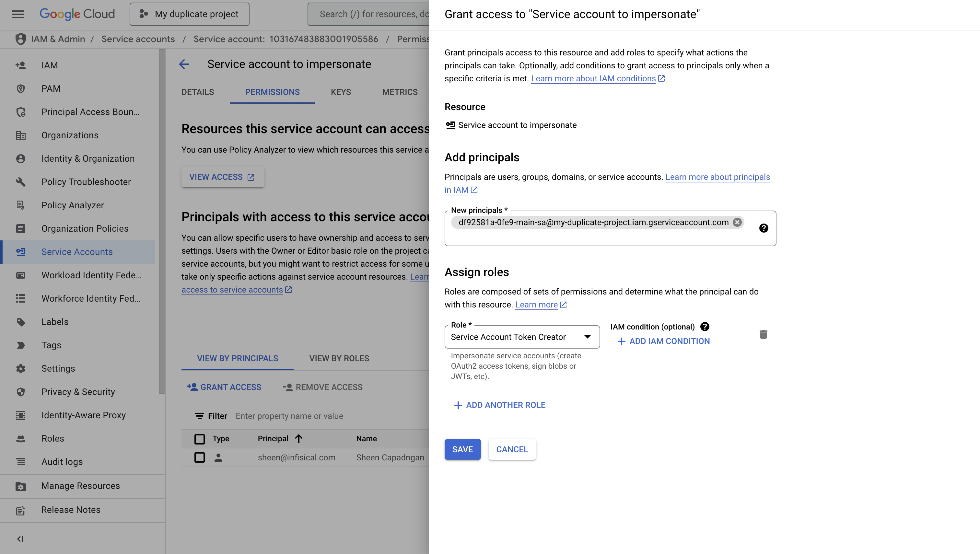
Task: Open Audit logs in sidebar
Action: [x=62, y=462]
